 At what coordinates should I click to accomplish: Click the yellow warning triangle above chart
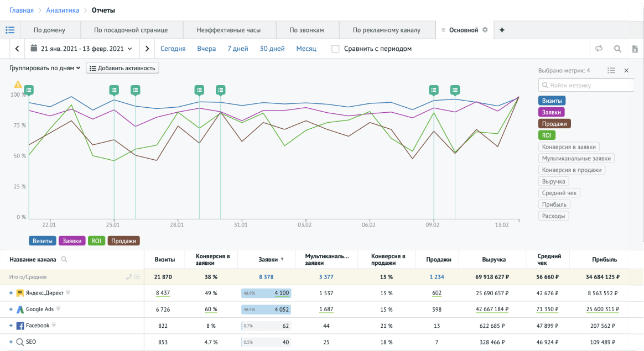point(18,85)
